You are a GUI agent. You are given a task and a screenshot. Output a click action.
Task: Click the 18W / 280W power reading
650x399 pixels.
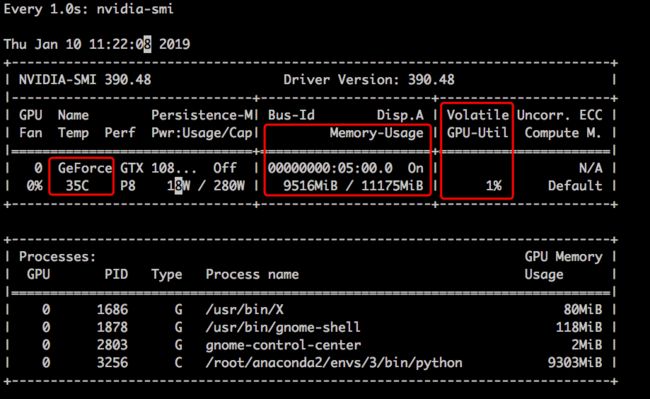click(x=206, y=186)
